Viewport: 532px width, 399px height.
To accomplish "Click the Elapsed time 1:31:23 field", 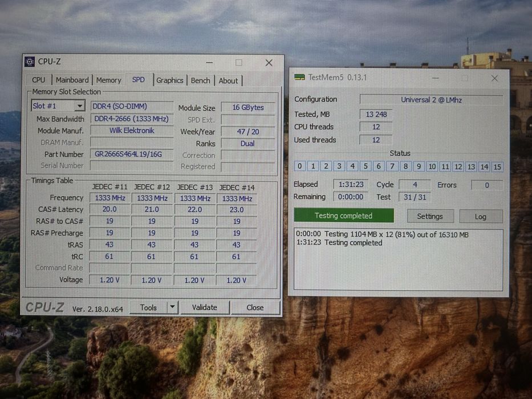I will point(351,184).
